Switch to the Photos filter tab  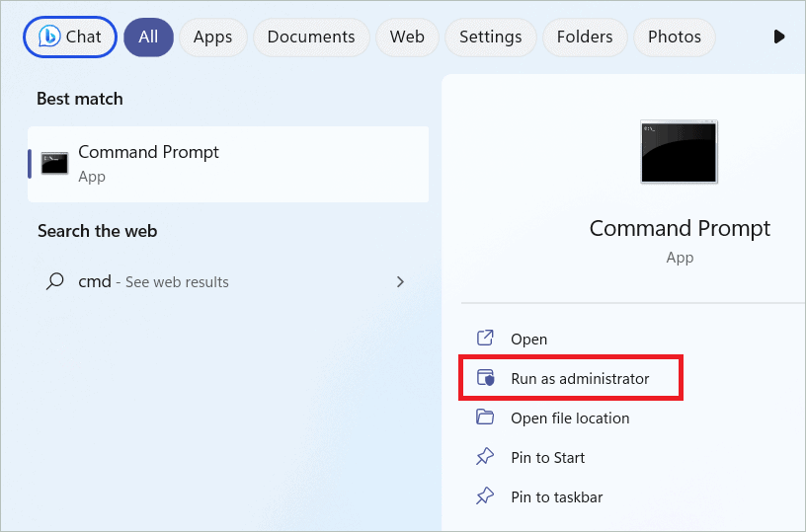click(675, 37)
